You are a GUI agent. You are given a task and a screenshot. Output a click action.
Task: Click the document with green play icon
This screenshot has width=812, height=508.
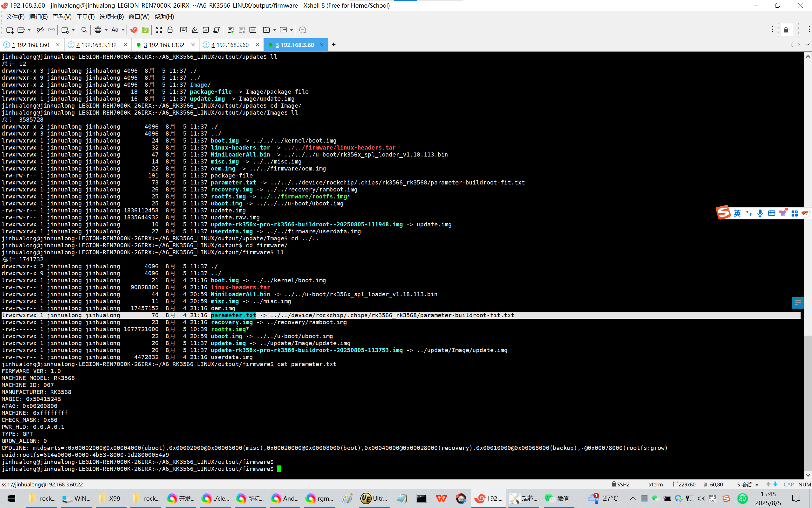click(231, 30)
